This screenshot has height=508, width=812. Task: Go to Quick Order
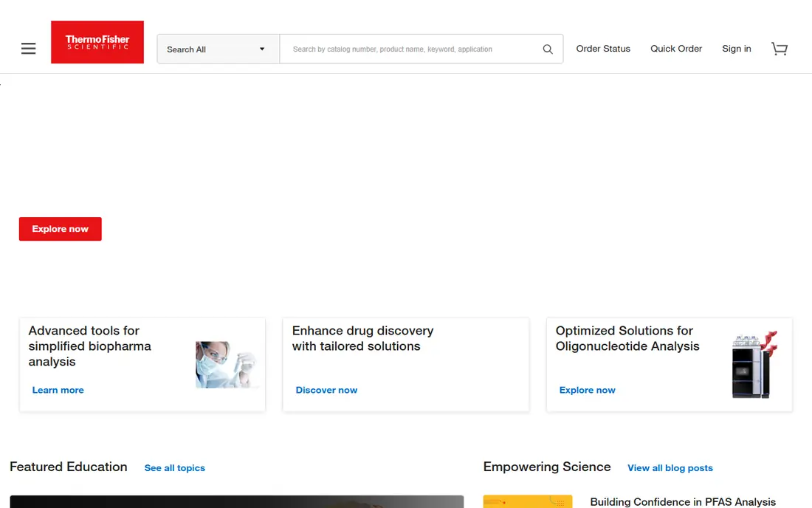[x=675, y=49]
